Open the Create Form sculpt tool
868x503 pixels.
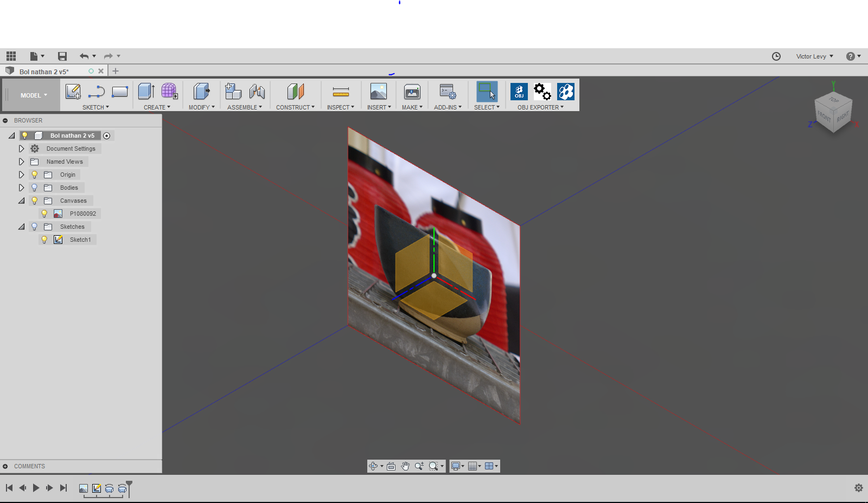[x=169, y=92]
